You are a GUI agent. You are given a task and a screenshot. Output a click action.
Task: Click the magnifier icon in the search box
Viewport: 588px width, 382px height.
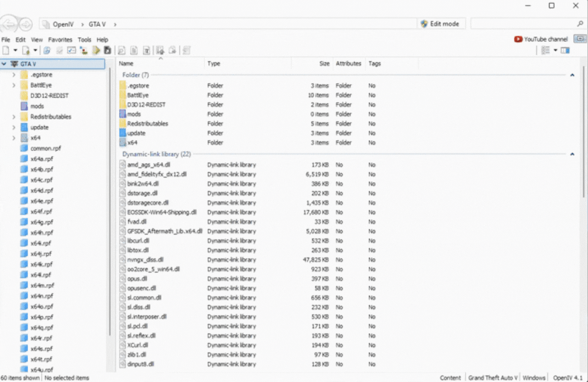pos(580,24)
